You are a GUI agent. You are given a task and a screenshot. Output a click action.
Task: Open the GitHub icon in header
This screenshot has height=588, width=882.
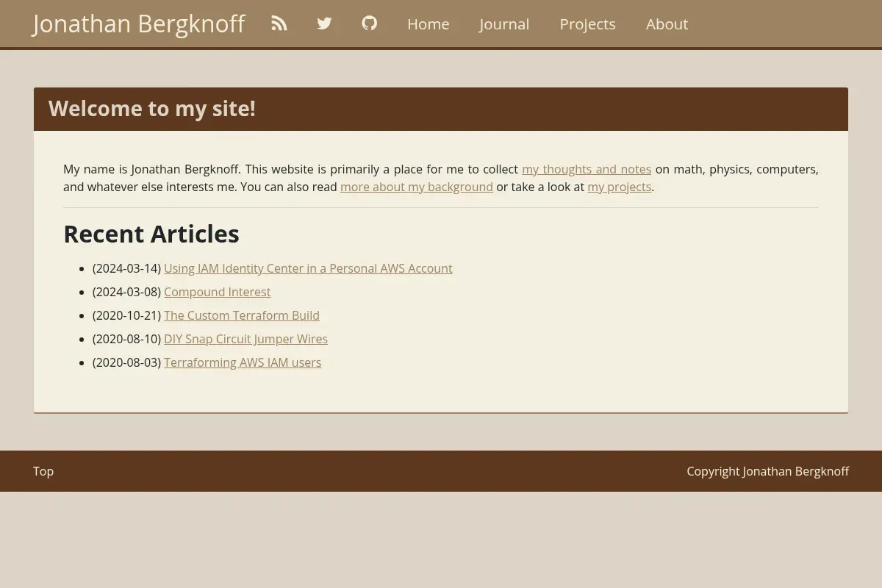(370, 24)
